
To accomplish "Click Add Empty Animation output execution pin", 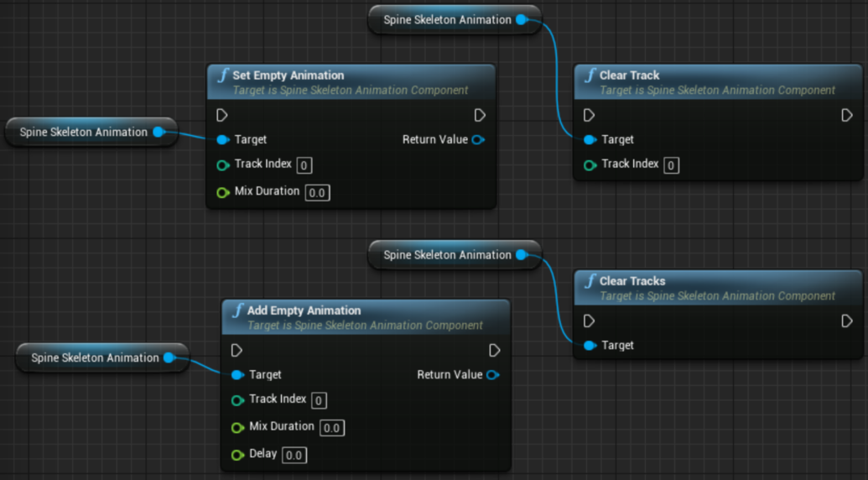I will (494, 350).
